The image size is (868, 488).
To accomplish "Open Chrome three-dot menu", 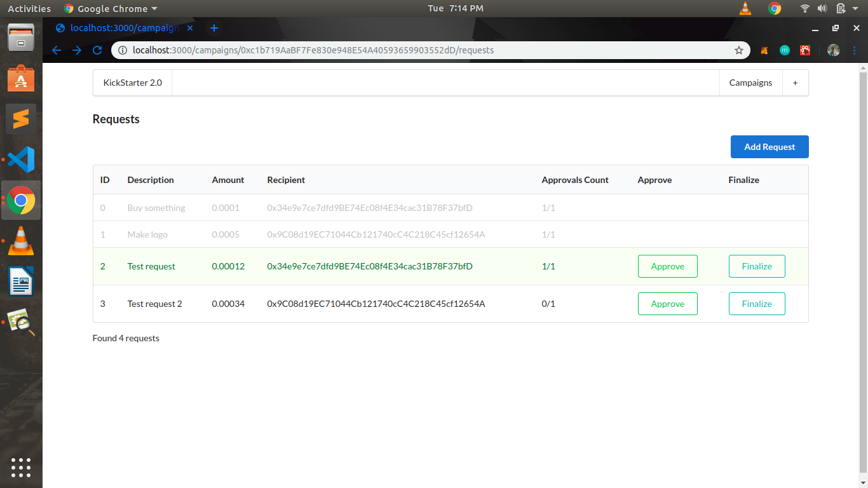I will pos(854,50).
